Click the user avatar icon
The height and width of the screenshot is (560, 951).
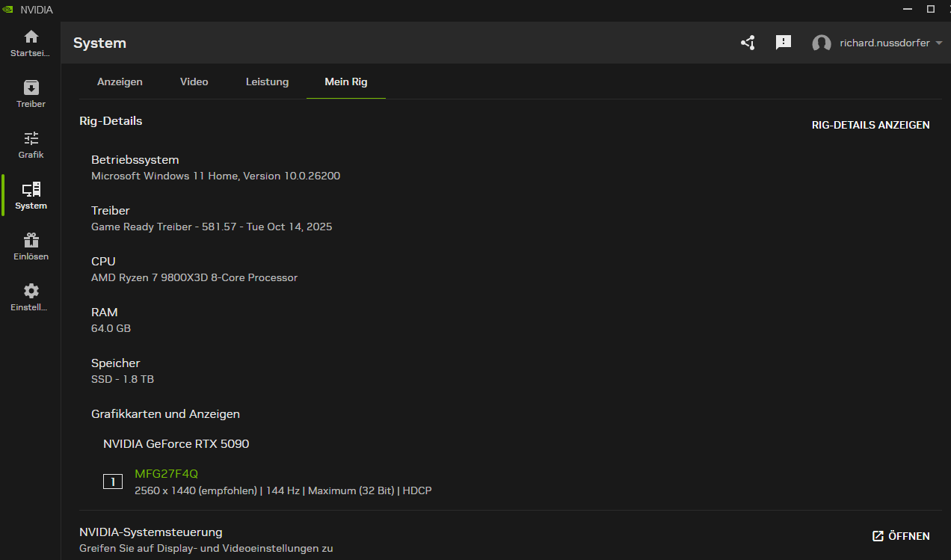[822, 43]
